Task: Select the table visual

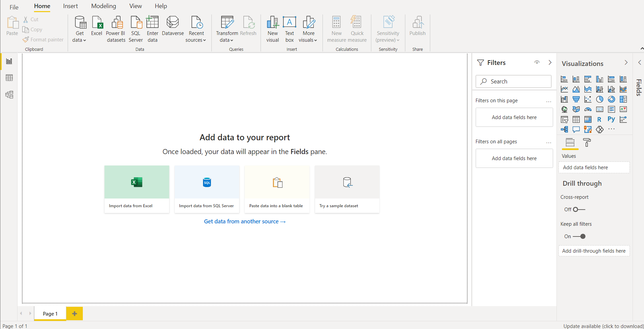Action: coord(576,119)
